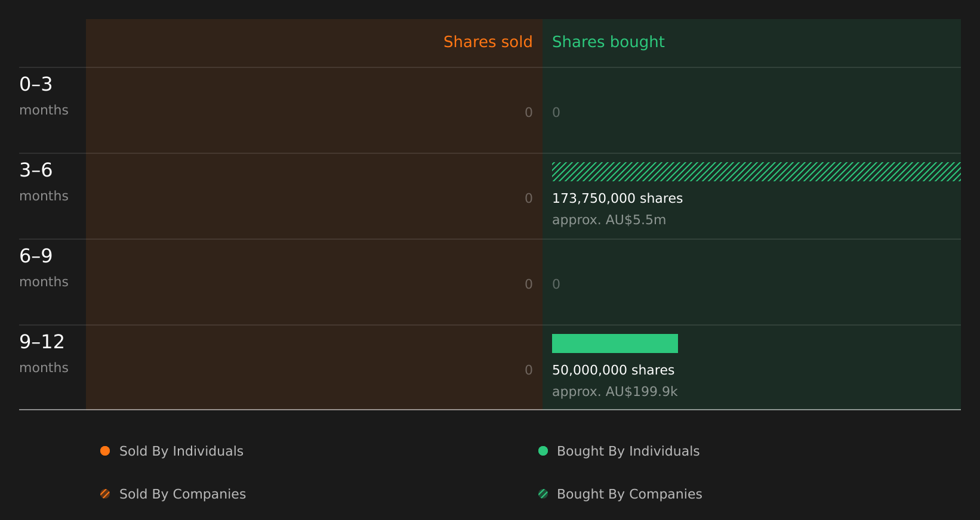
Task: Click the Bought By Individuals legend label
Action: (x=628, y=451)
